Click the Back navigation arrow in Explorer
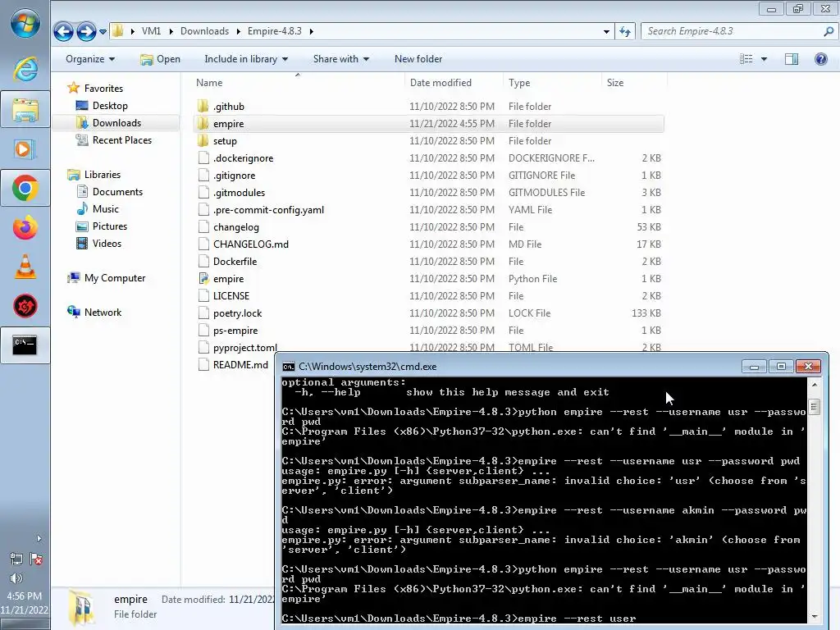The height and width of the screenshot is (630, 840). (63, 32)
